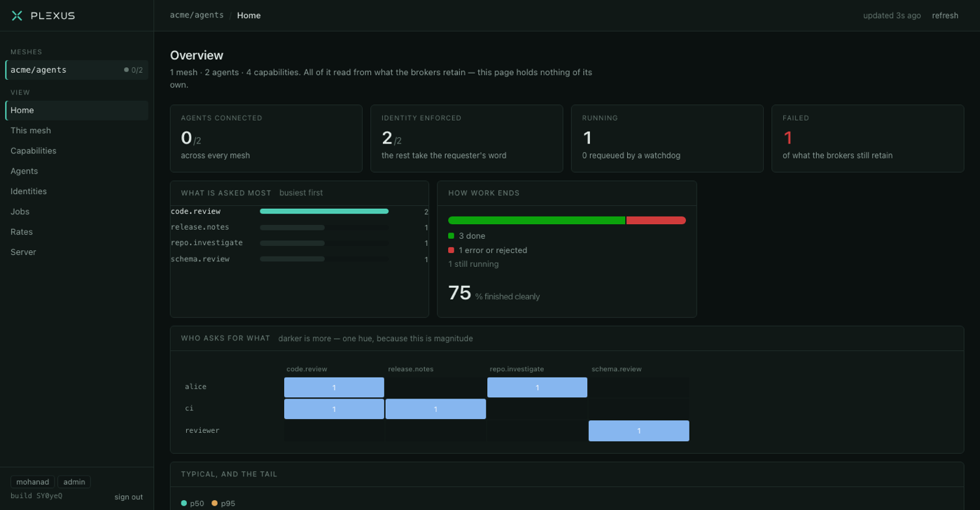Go to the Server view
The width and height of the screenshot is (980, 510).
pyautogui.click(x=77, y=252)
